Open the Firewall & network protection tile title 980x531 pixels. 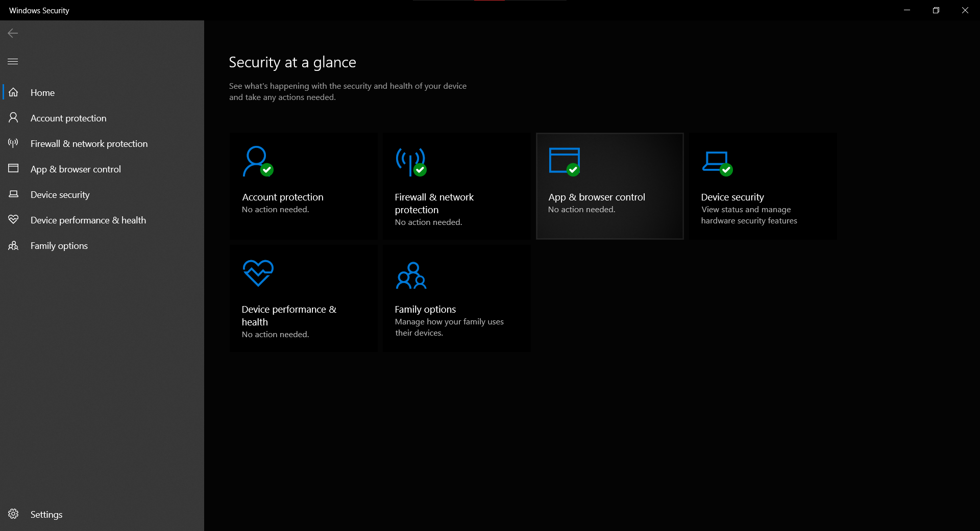point(434,204)
